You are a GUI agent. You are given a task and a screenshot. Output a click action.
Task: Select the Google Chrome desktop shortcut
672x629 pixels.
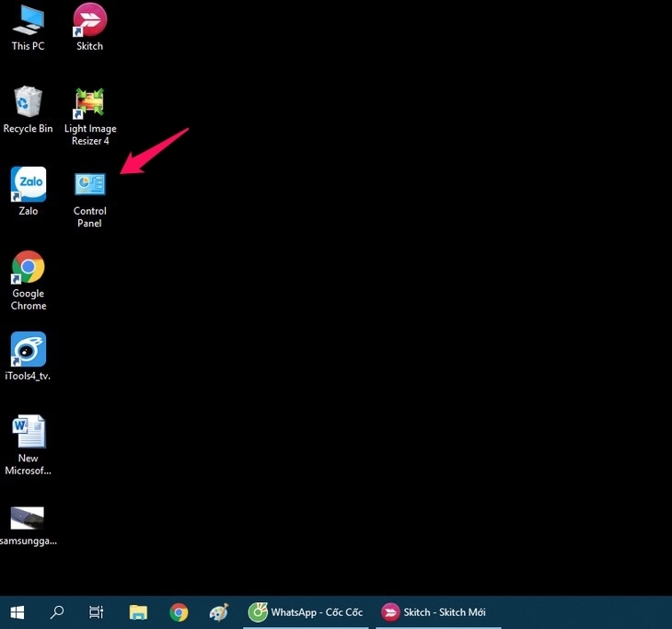tap(28, 267)
